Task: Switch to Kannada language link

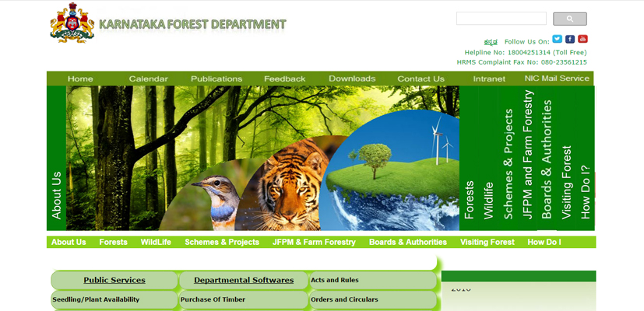Action: [x=491, y=42]
